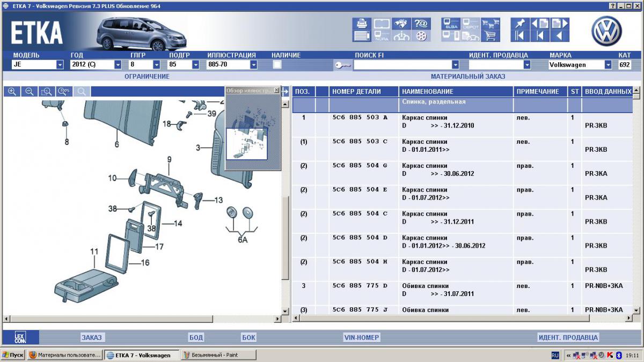Click the БОК button in bottom bar
Screen dimensions: 644x362
(248, 337)
